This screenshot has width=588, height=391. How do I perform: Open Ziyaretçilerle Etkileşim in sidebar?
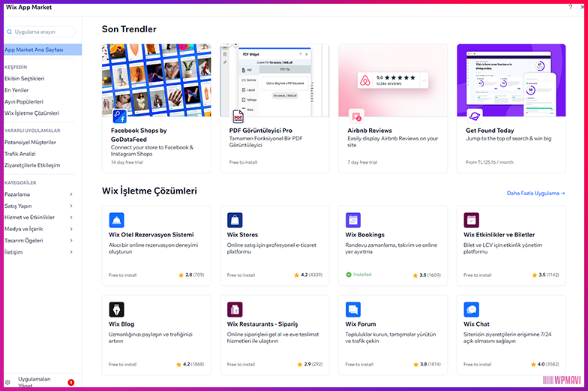tap(32, 165)
